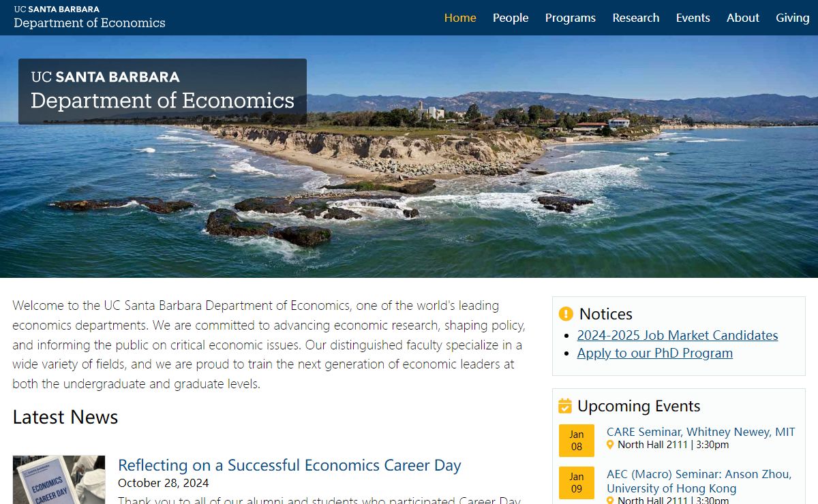Click the Jan 09 date badge
The height and width of the screenshot is (504, 818).
point(577,483)
